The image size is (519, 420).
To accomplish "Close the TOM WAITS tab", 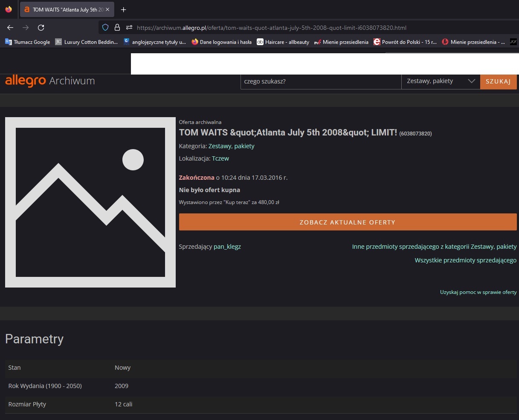I will [107, 10].
